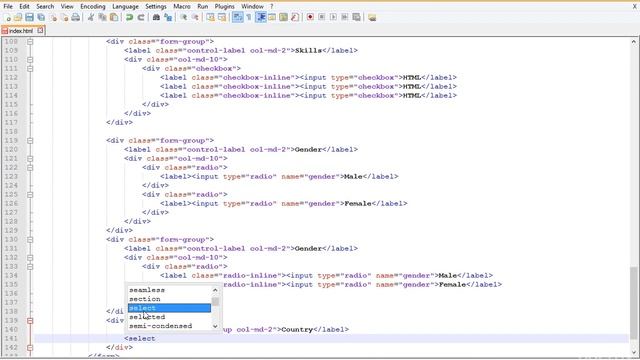Collapse the fold marker at line 110
This screenshot has height=360, width=640.
point(30,60)
